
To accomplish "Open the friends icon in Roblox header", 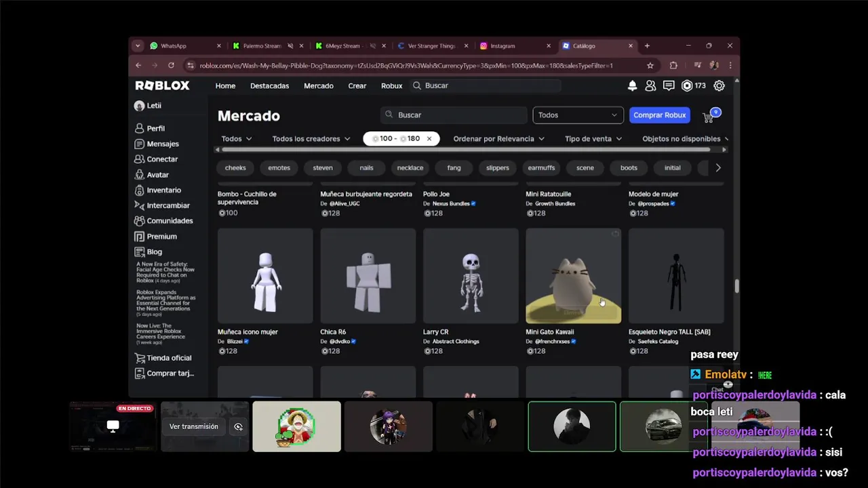I will click(x=650, y=85).
